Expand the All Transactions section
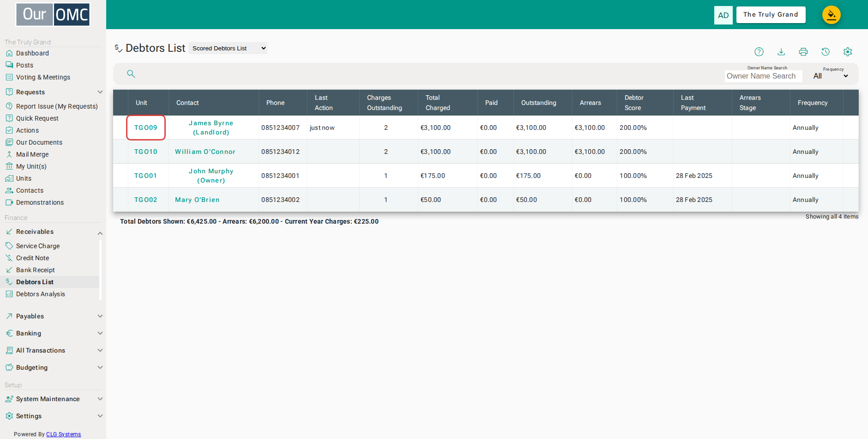This screenshot has height=439, width=868. click(100, 350)
